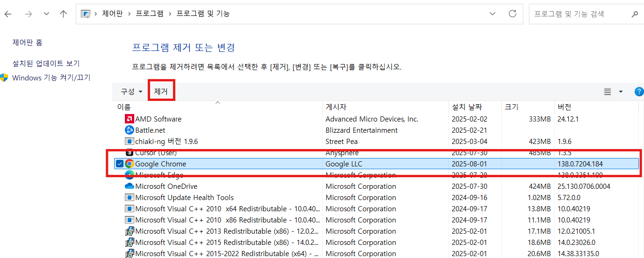Click the Control Panel icon in address bar
644x258 pixels.
[86, 14]
